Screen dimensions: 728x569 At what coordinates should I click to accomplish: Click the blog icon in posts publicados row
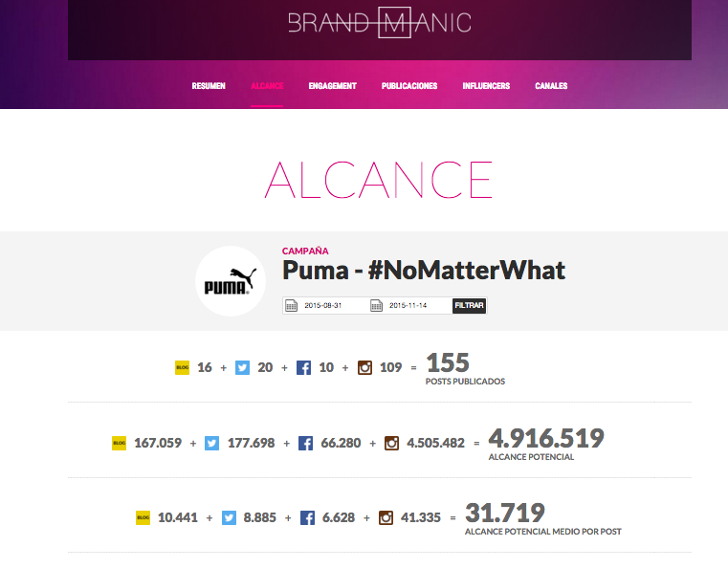coord(182,367)
